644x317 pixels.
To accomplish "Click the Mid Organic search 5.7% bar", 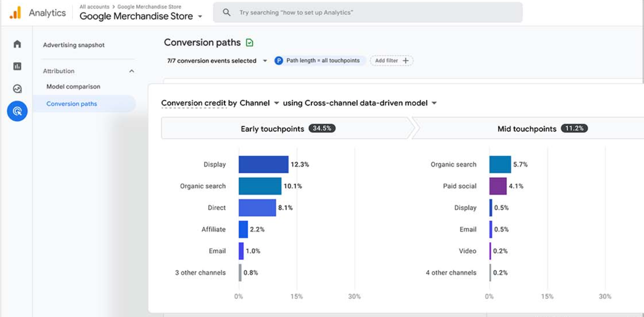I will coord(500,164).
